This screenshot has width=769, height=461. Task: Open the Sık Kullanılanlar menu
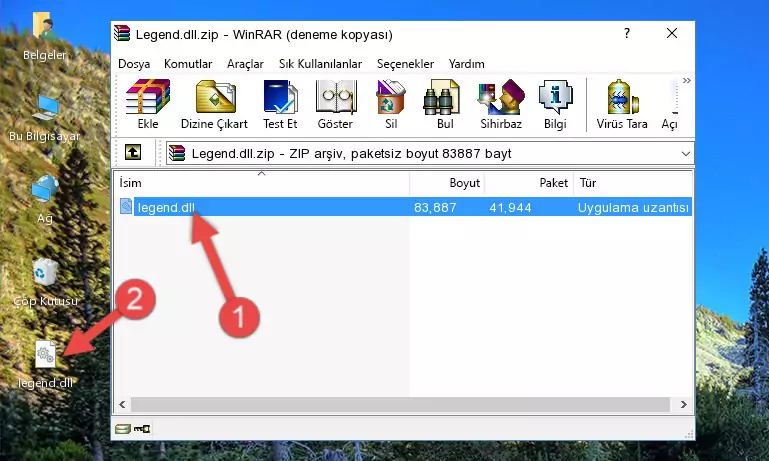click(320, 64)
